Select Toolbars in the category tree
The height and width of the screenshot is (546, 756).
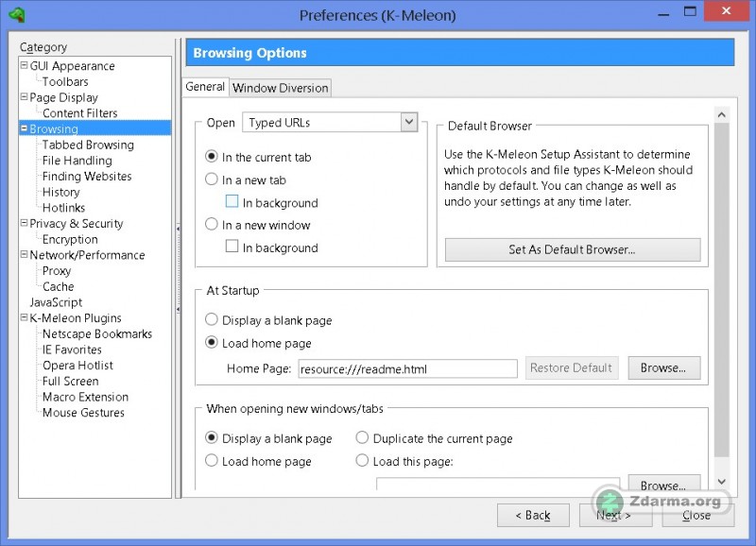point(65,81)
